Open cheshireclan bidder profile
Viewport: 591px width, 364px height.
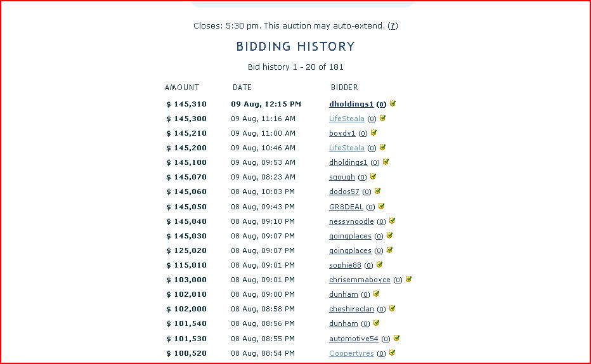point(351,309)
